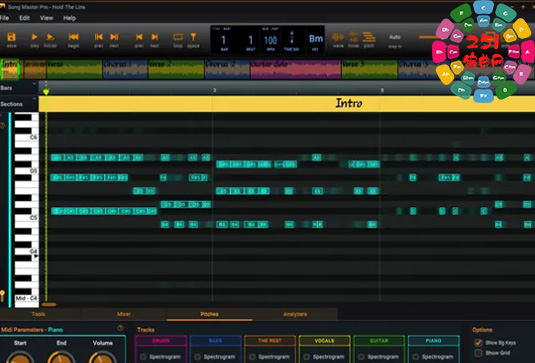This screenshot has height=363, width=535.
Task: Toggle the loop button
Action: click(178, 37)
